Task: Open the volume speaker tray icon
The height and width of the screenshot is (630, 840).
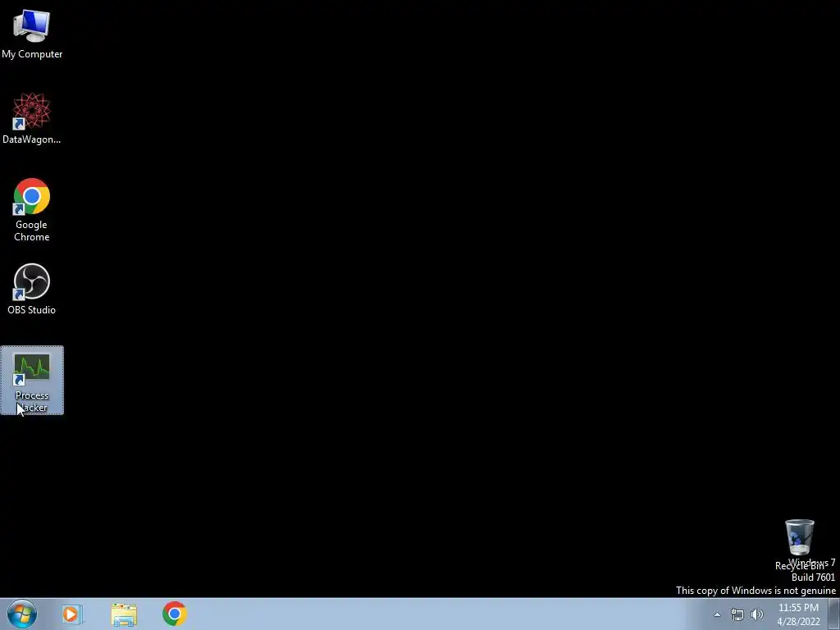Action: coord(757,614)
